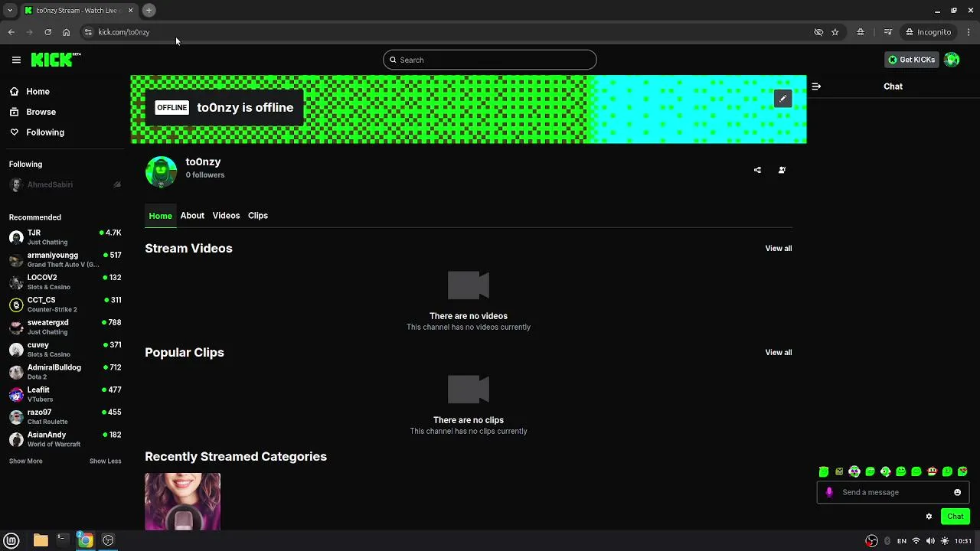Pick the emote with purple glasses
Screen dimensions: 980x551
pos(854,471)
